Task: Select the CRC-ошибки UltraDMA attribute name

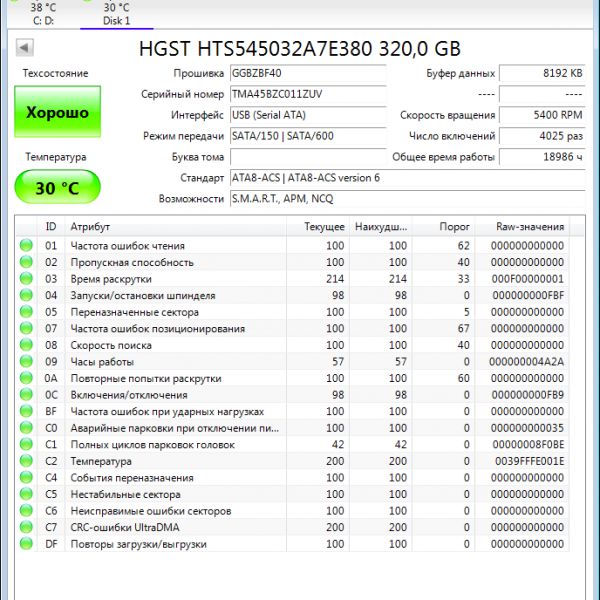Action: point(125,528)
